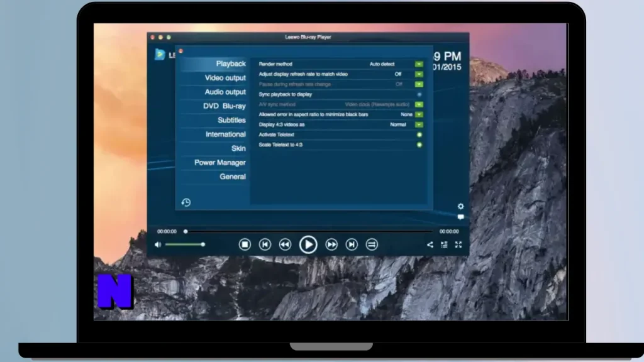
Task: Toggle Activate Teletext option
Action: (x=419, y=134)
